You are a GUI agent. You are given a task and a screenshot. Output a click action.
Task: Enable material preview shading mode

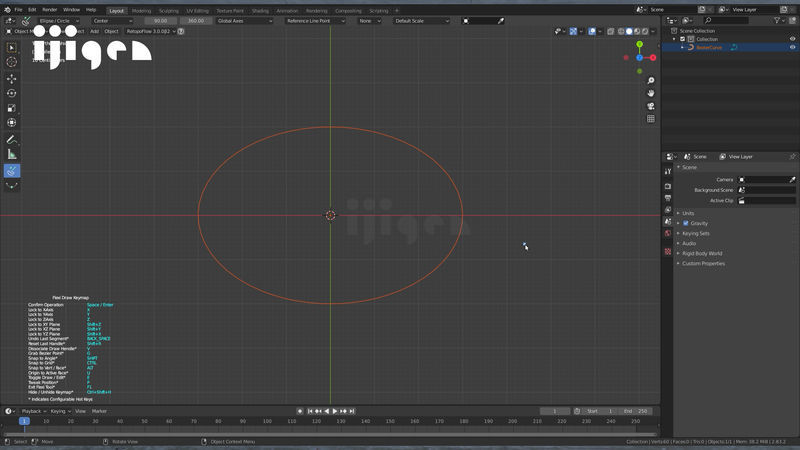[637, 31]
